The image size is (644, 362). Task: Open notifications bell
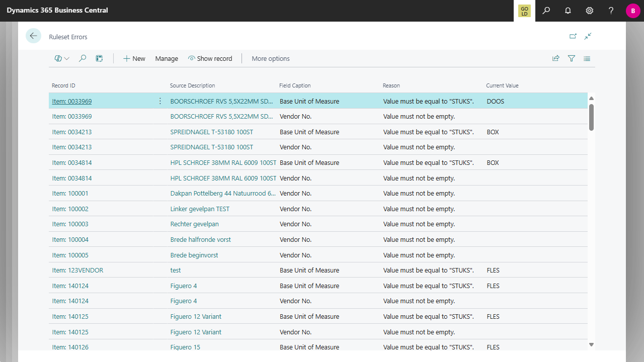click(568, 11)
